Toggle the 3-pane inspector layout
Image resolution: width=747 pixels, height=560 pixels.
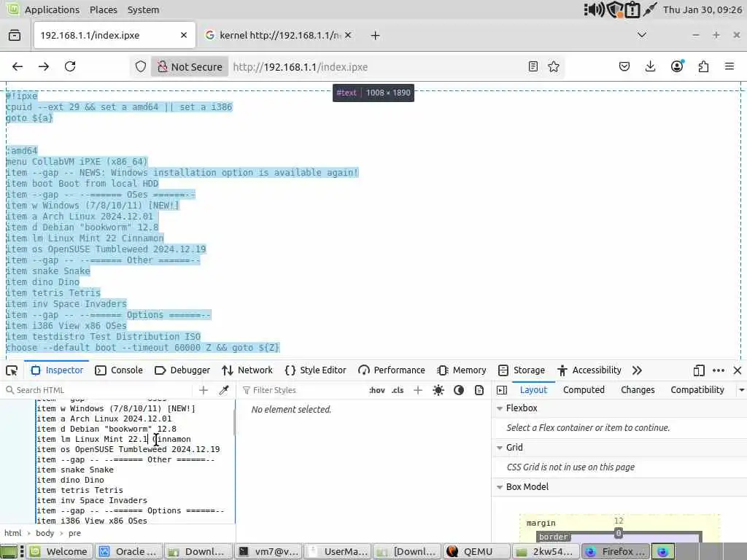tap(502, 390)
